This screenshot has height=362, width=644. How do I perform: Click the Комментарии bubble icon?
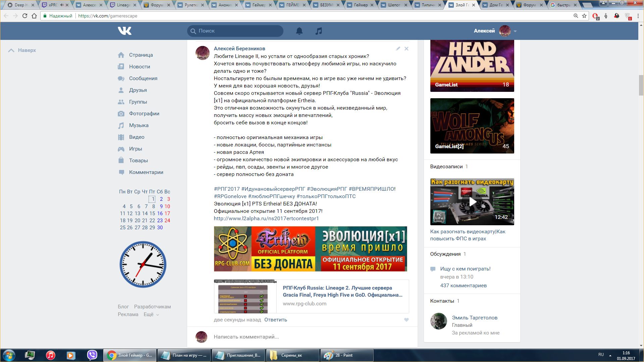pyautogui.click(x=121, y=172)
